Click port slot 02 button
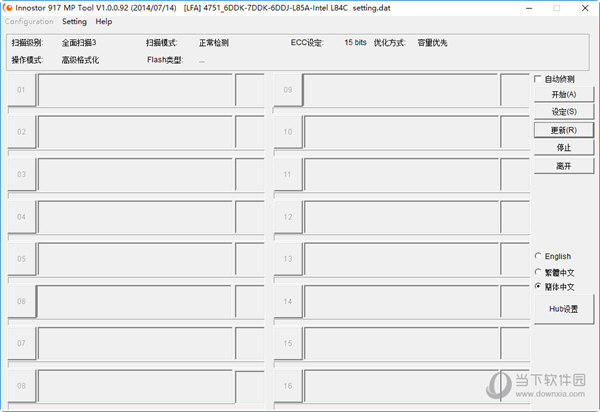Screen dimensions: 600x412 click(x=21, y=132)
